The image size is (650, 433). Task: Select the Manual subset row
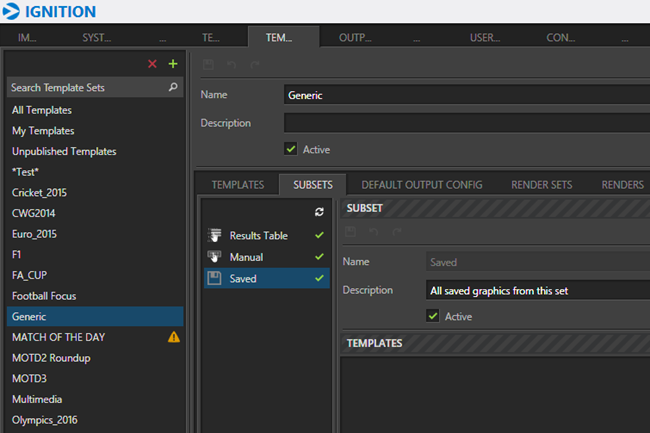[267, 257]
